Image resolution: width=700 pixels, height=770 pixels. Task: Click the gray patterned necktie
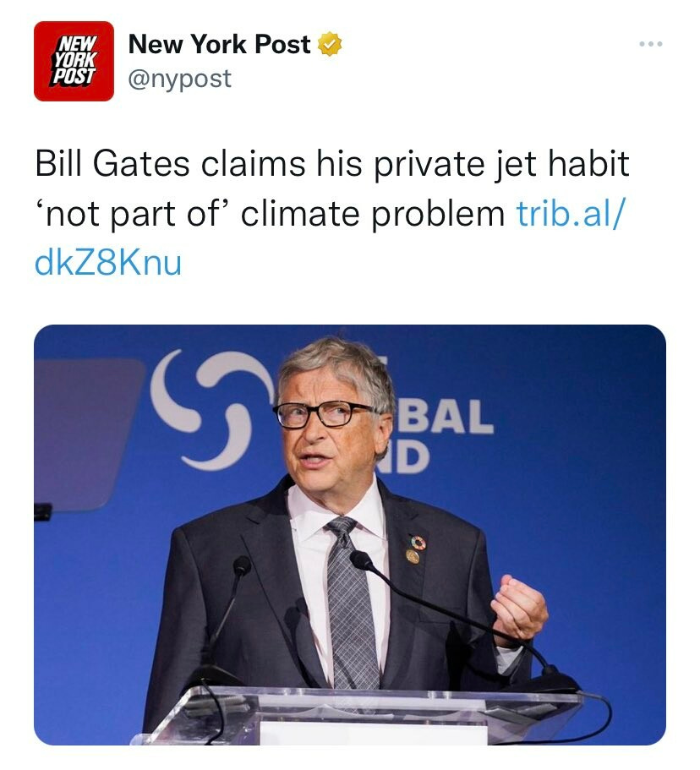(350, 603)
